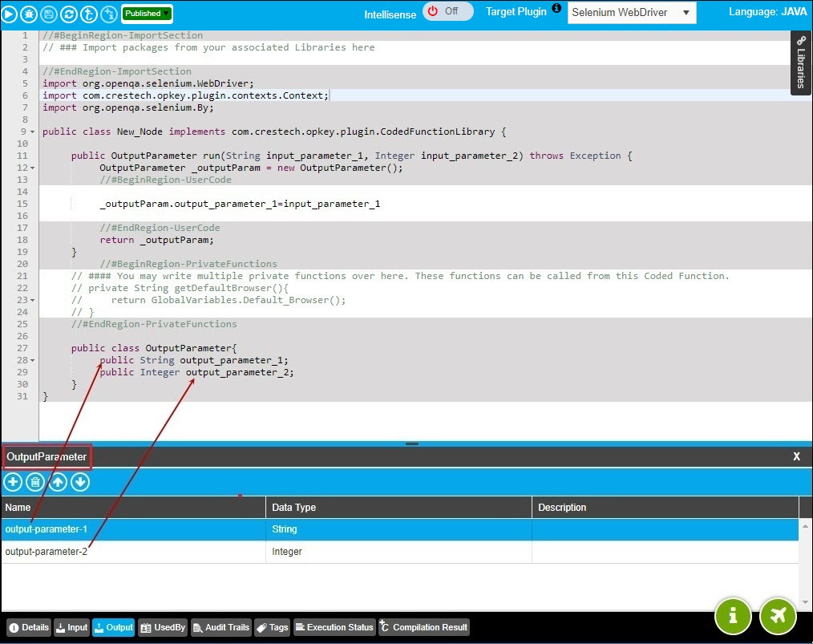Click the 'private String getDefaultBrowser' comment line
Screen dimensions: 813x644
[180, 288]
